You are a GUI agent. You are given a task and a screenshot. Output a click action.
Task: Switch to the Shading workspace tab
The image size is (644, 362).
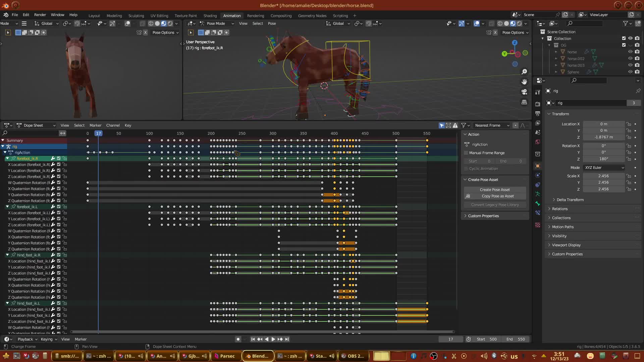click(210, 16)
